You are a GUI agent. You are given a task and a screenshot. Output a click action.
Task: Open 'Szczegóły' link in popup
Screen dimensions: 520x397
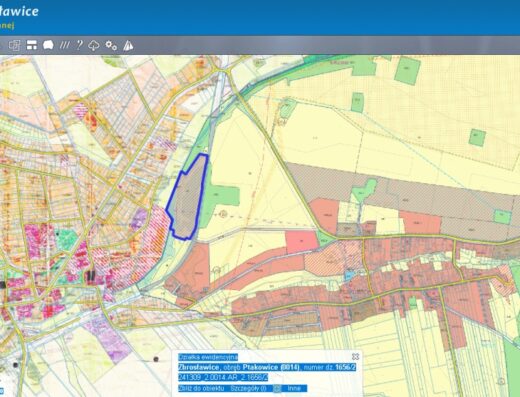tap(248, 388)
